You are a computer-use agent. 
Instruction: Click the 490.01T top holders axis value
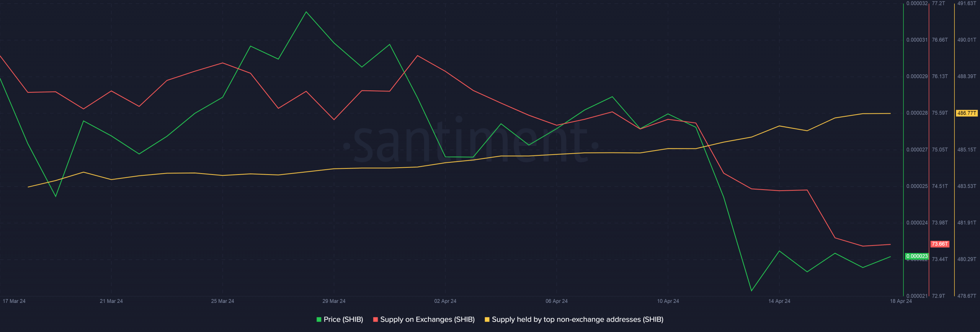click(967, 40)
